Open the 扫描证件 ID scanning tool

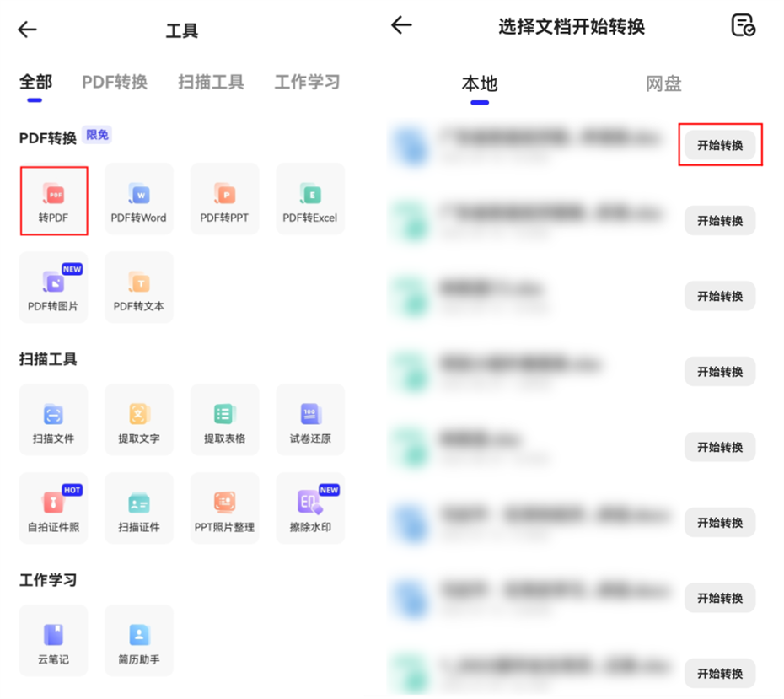[139, 508]
